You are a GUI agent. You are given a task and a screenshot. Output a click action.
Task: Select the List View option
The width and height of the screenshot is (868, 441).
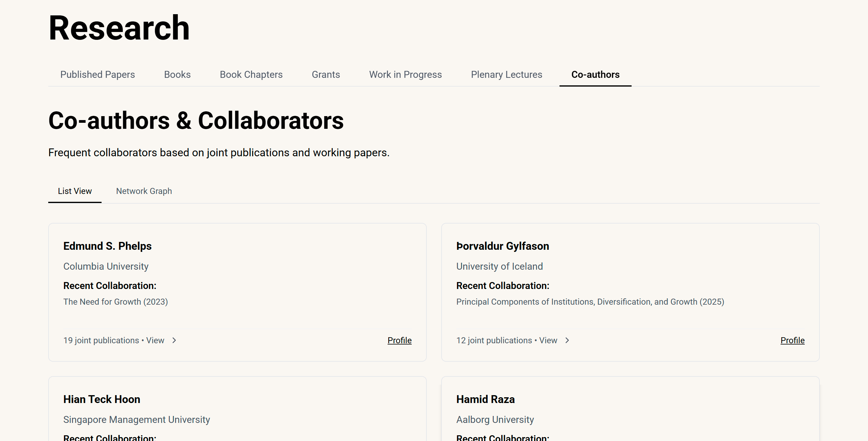pos(75,191)
